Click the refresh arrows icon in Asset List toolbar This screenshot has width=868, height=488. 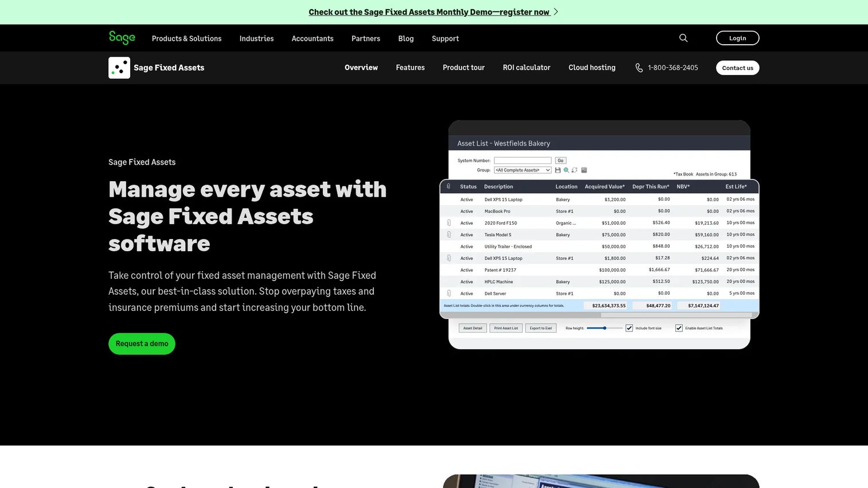[x=574, y=170]
